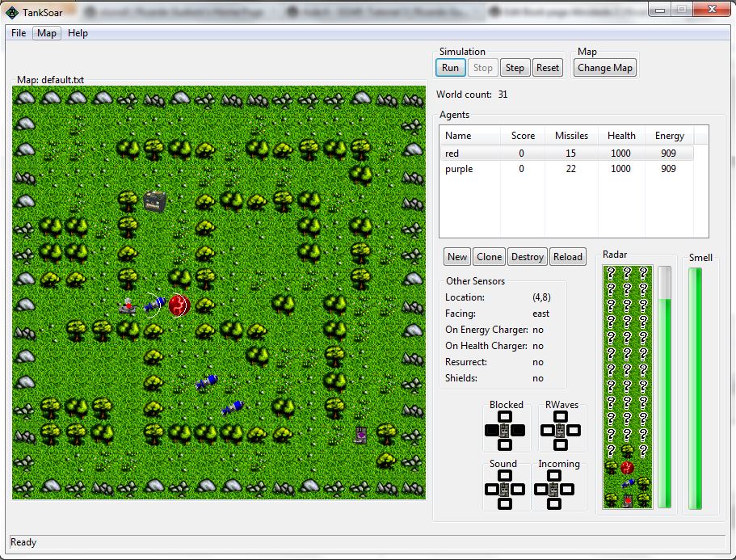Click the Blocked sensor indicator
The width and height of the screenshot is (736, 560).
pyautogui.click(x=505, y=430)
